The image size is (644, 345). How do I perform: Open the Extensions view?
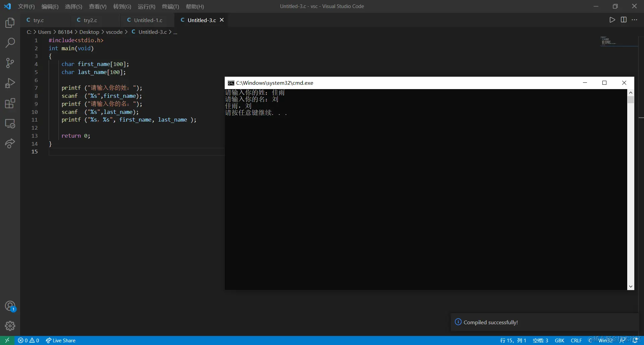click(x=10, y=103)
